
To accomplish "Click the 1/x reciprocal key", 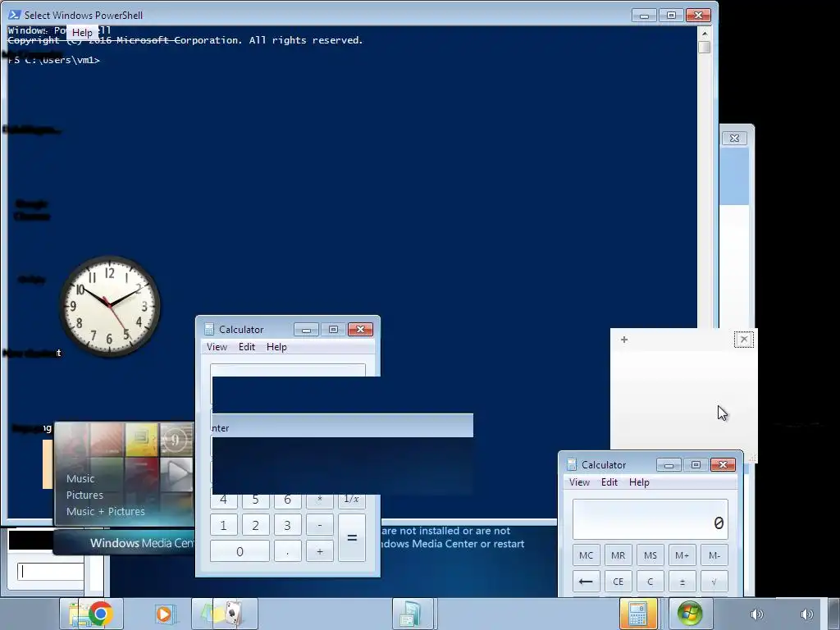I will click(352, 501).
